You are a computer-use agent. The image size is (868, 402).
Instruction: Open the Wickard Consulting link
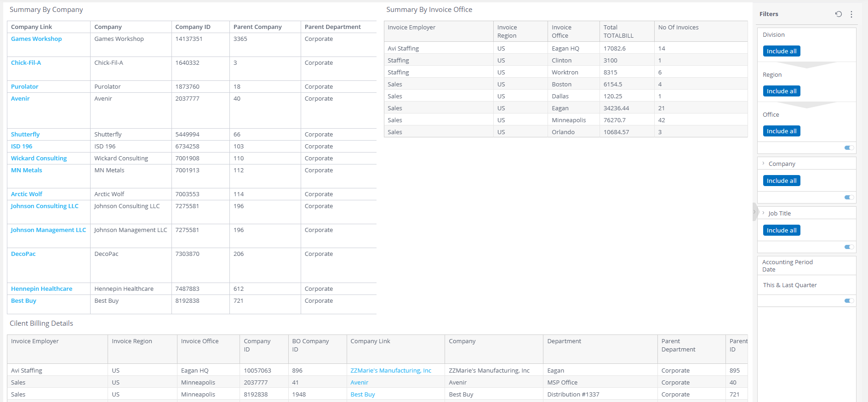[39, 159]
